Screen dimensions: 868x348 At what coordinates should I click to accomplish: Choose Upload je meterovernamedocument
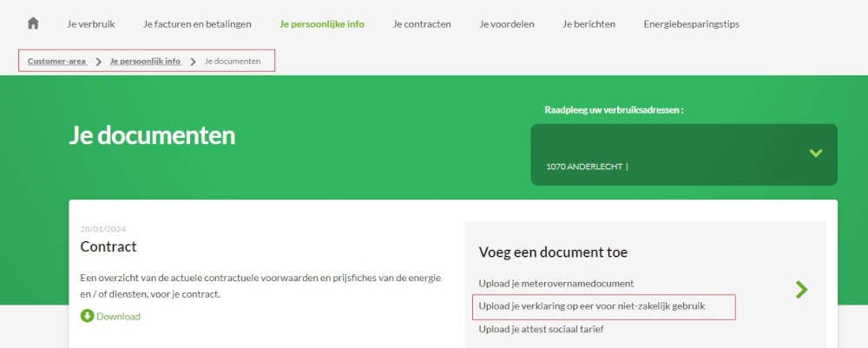pyautogui.click(x=556, y=283)
